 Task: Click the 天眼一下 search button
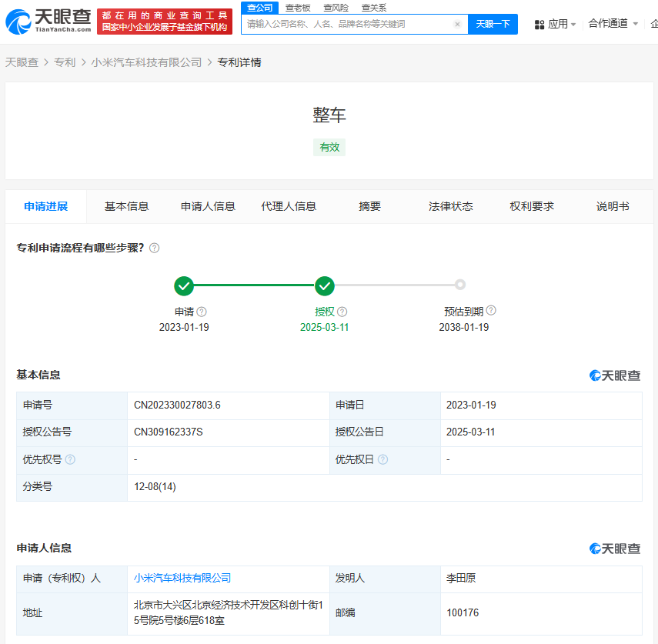pos(494,24)
